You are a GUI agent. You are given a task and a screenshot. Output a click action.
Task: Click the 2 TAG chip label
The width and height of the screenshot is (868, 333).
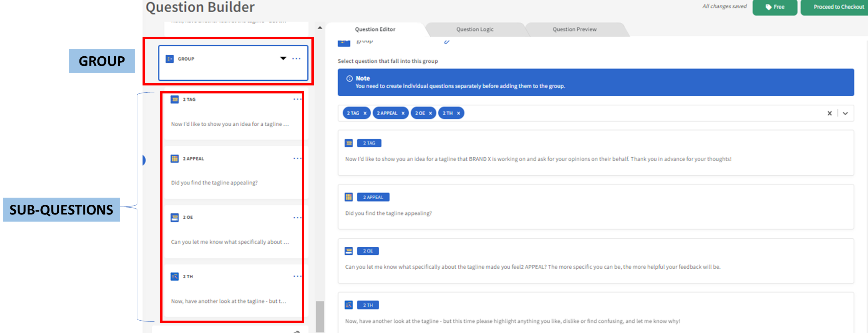click(353, 113)
